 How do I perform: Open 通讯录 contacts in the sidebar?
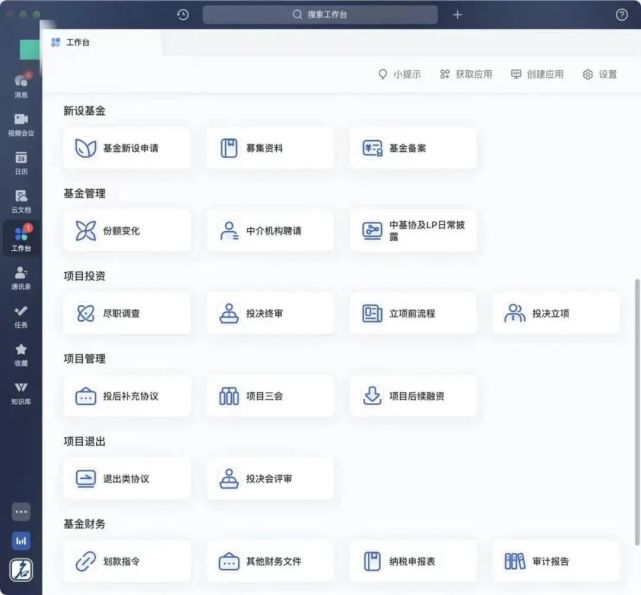(x=21, y=278)
